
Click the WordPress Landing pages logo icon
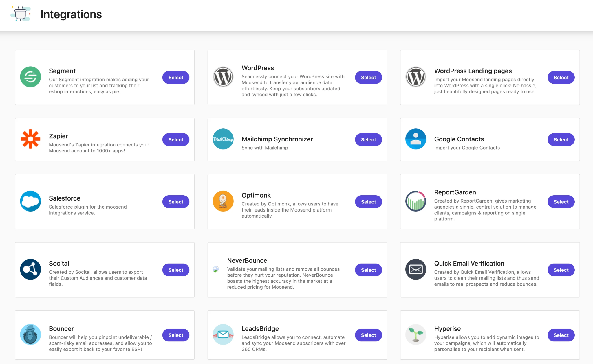tap(416, 77)
